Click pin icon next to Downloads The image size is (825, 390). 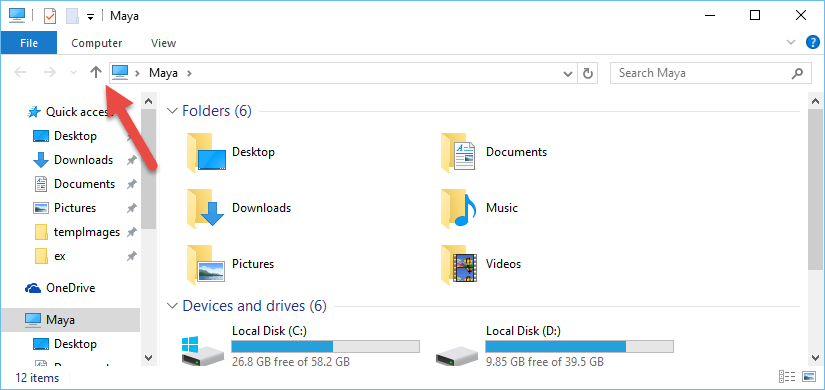(132, 161)
